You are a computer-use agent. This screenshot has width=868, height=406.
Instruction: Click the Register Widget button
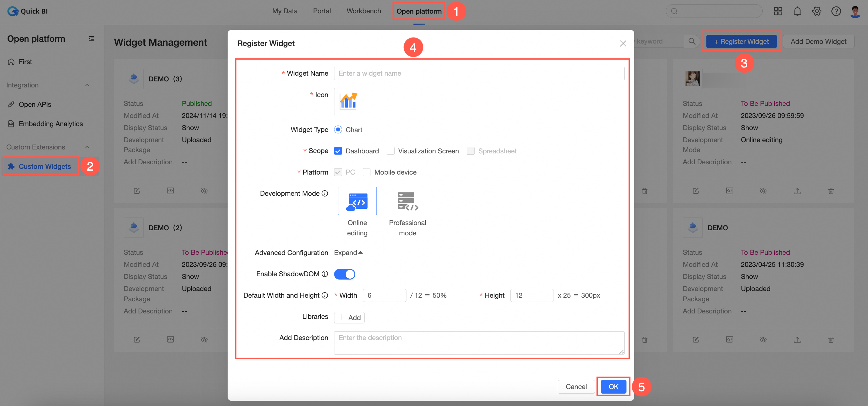741,41
